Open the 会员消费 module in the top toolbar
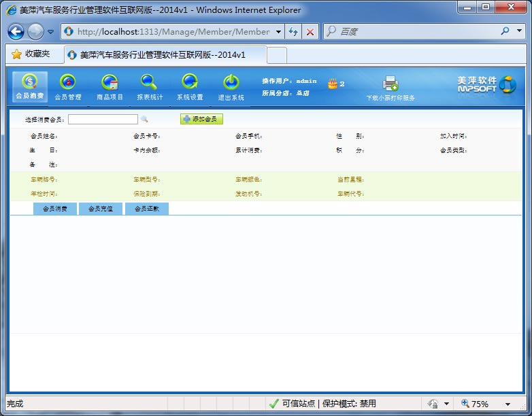532x416 pixels. (x=30, y=87)
